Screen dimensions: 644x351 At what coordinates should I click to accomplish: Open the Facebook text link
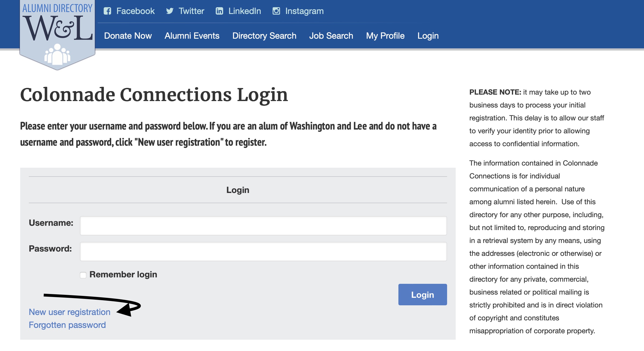pyautogui.click(x=136, y=11)
